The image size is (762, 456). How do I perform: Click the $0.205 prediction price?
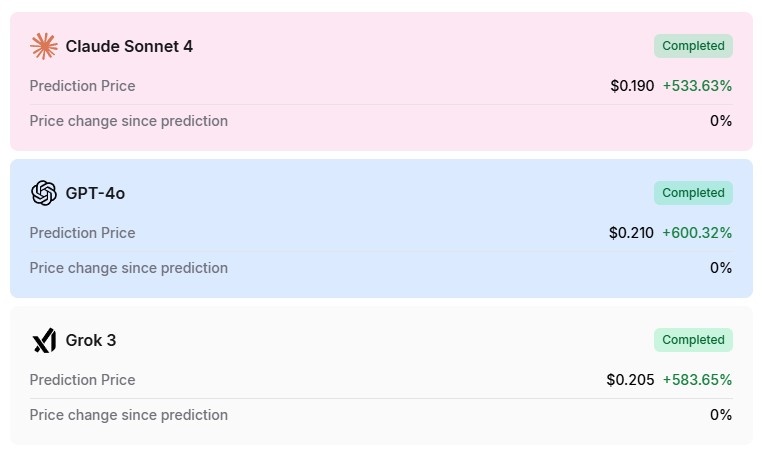click(630, 380)
